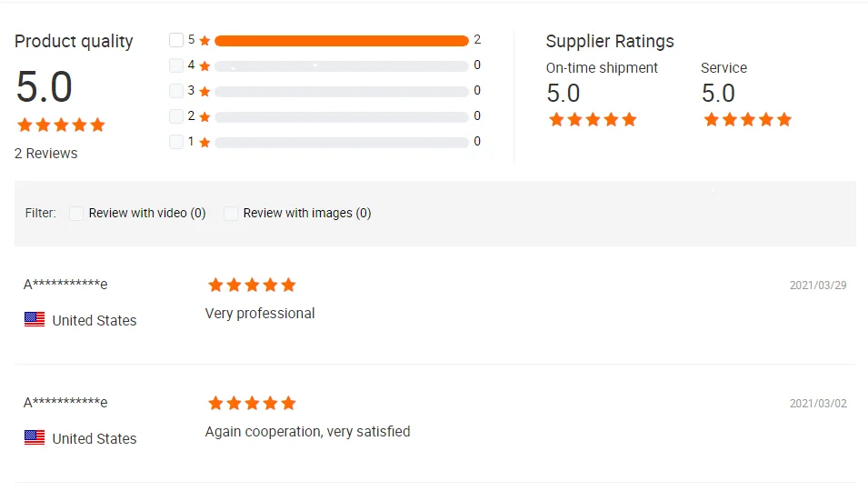Click the Service star rating icons

click(x=747, y=120)
